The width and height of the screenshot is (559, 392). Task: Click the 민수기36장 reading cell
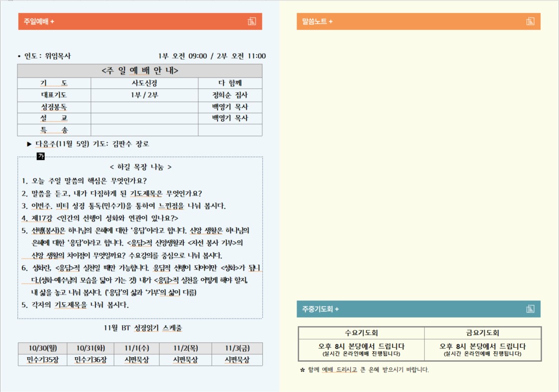(x=90, y=360)
